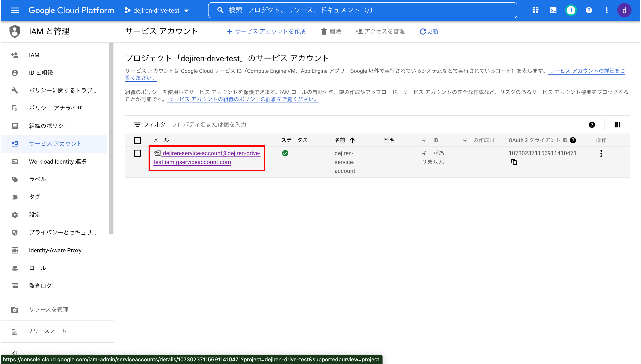The image size is (641, 364).
Task: Click the メール column header
Action: pyautogui.click(x=161, y=140)
